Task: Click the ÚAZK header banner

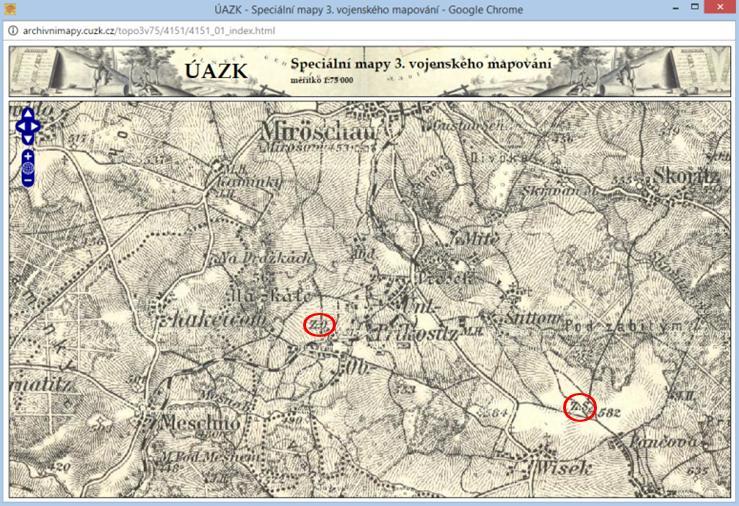Action: tap(370, 72)
